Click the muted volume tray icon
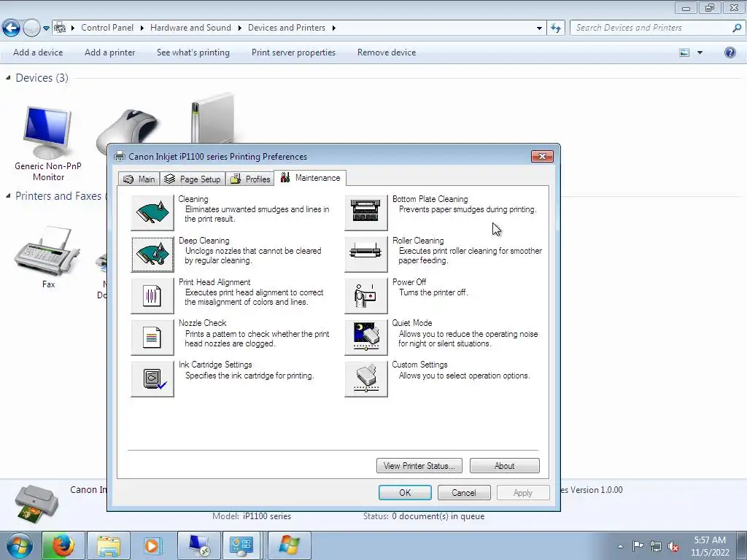Image resolution: width=747 pixels, height=560 pixels. point(673,546)
